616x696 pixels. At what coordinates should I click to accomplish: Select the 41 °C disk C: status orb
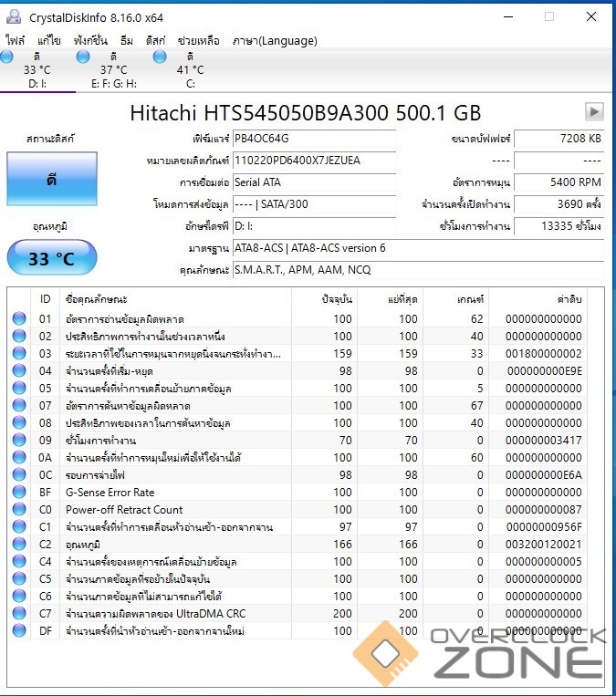pyautogui.click(x=160, y=57)
